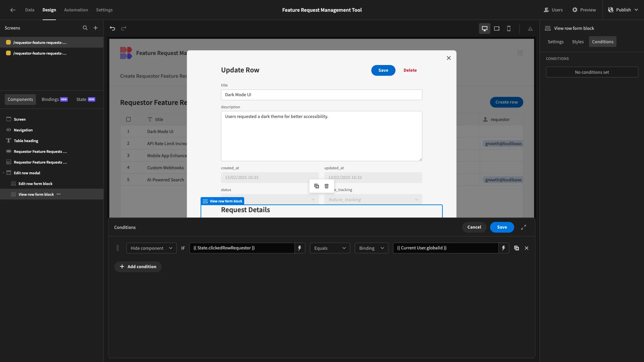Image resolution: width=644 pixels, height=362 pixels.
Task: Click Delete in the Update Row form
Action: 410,70
